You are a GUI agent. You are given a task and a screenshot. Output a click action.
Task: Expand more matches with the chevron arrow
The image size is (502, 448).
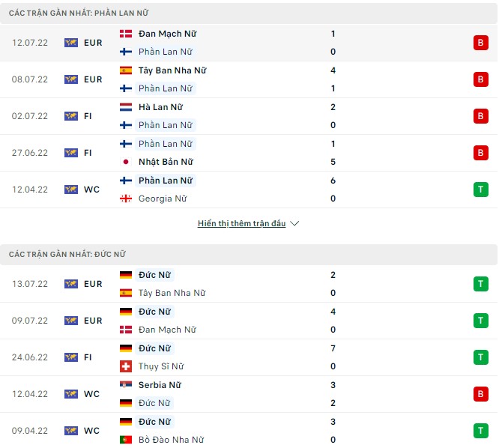(x=294, y=224)
